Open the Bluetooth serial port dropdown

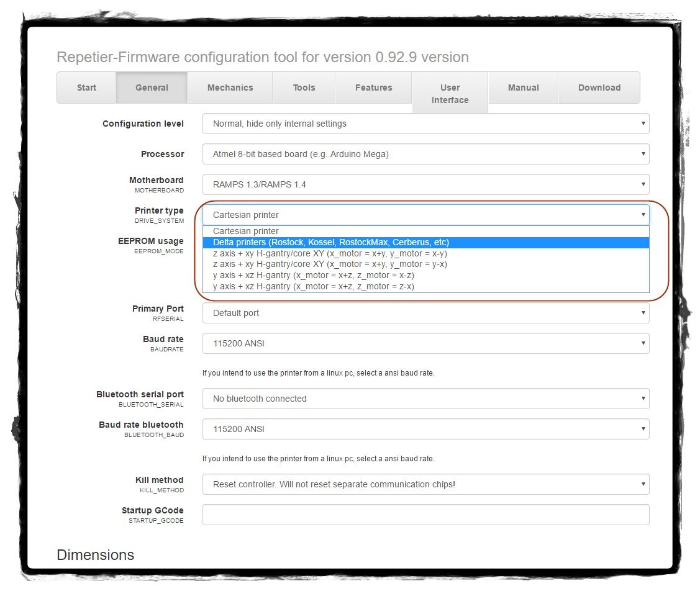pos(426,399)
